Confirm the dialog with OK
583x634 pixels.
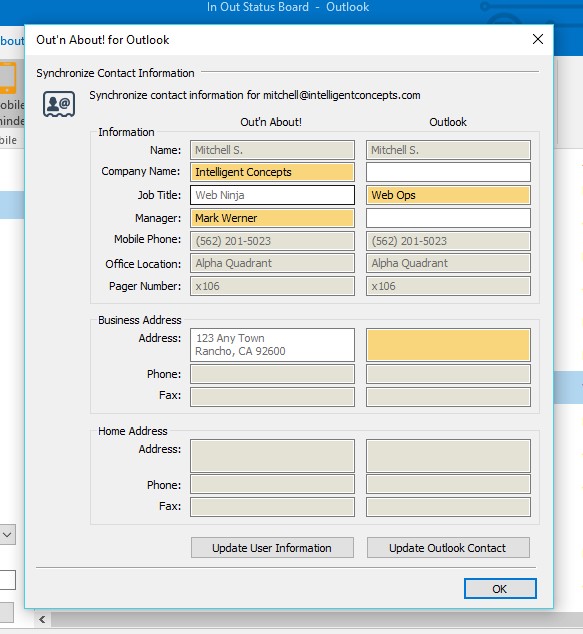point(500,589)
